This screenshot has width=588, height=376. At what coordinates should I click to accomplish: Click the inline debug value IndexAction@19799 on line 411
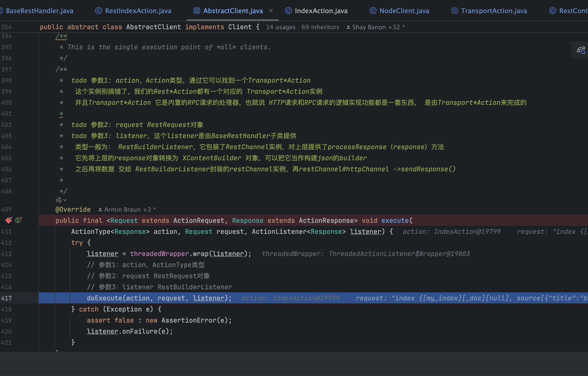[x=467, y=232]
